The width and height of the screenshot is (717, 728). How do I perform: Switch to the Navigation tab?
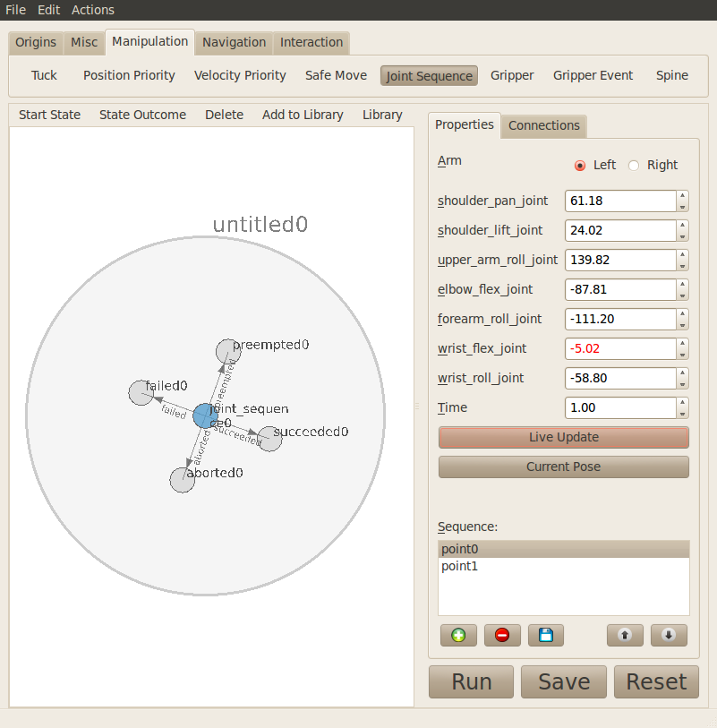tap(234, 42)
